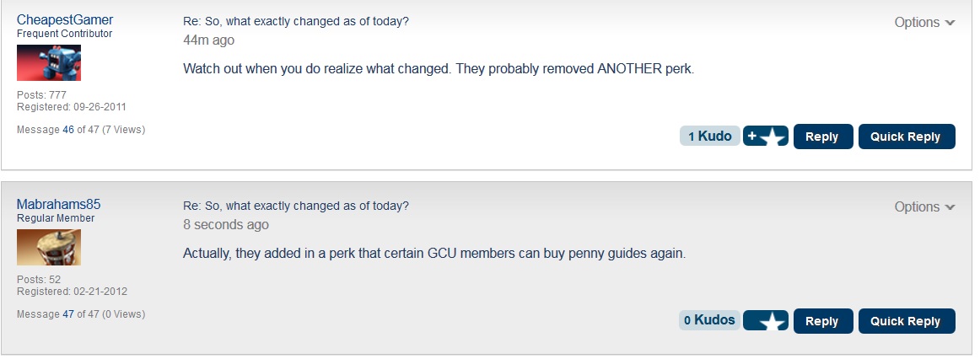Open Mabrahams85's avatar image
980x359 pixels.
(49, 247)
